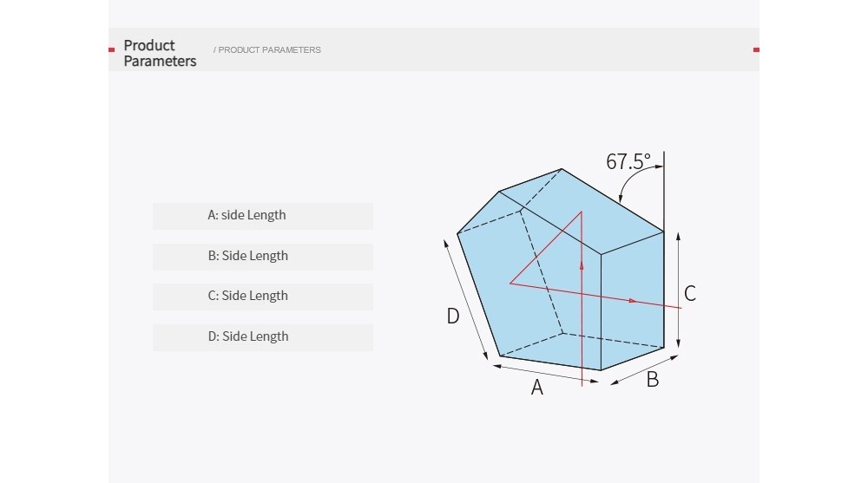This screenshot has width=868, height=483.
Task: Click the letter A dimension label
Action: [x=536, y=388]
